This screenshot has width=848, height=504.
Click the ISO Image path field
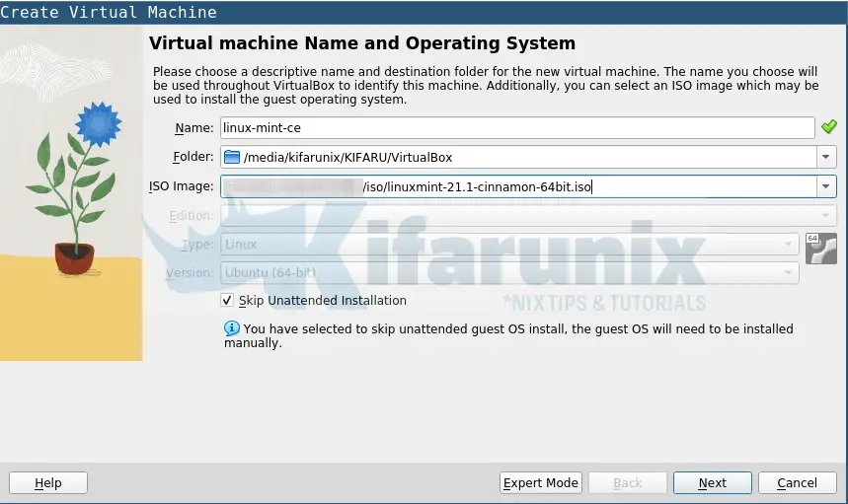(518, 186)
